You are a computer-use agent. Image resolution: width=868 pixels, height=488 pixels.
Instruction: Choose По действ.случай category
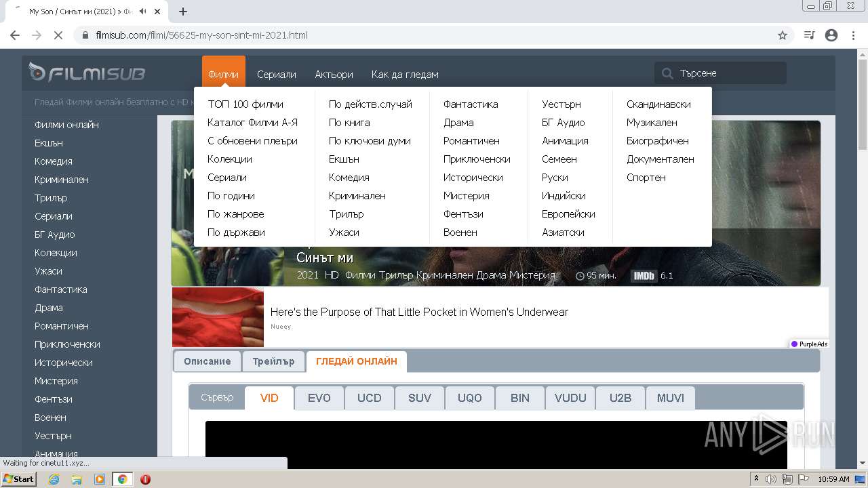[x=370, y=104]
